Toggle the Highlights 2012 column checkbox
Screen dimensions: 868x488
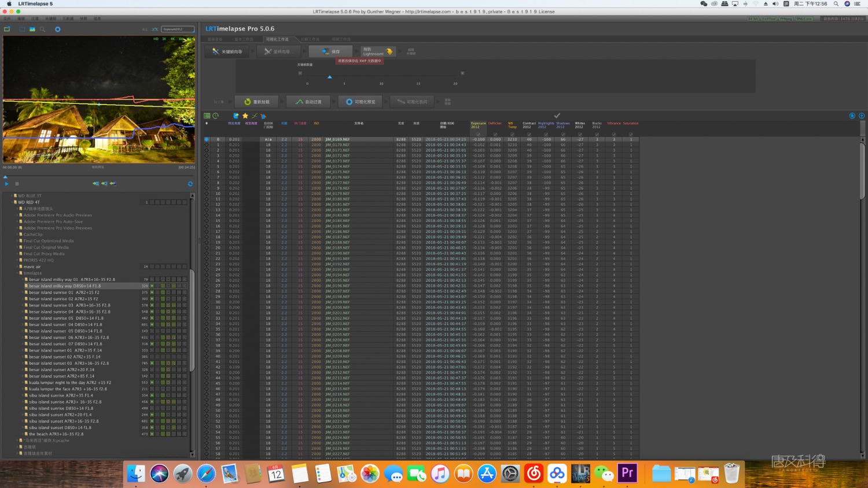tap(546, 134)
